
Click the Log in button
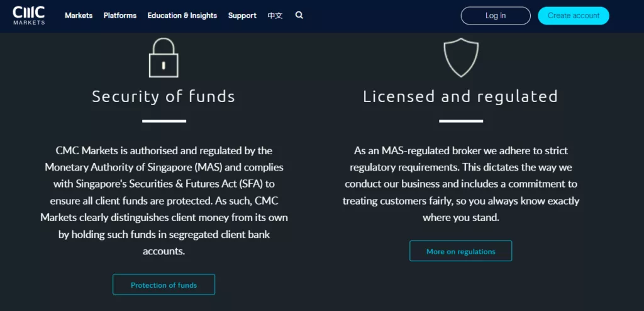[x=496, y=16]
